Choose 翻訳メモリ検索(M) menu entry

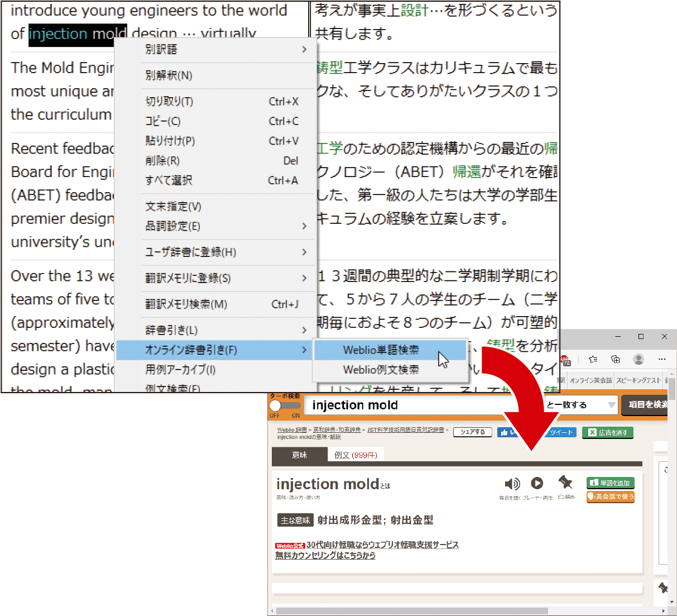[x=215, y=304]
